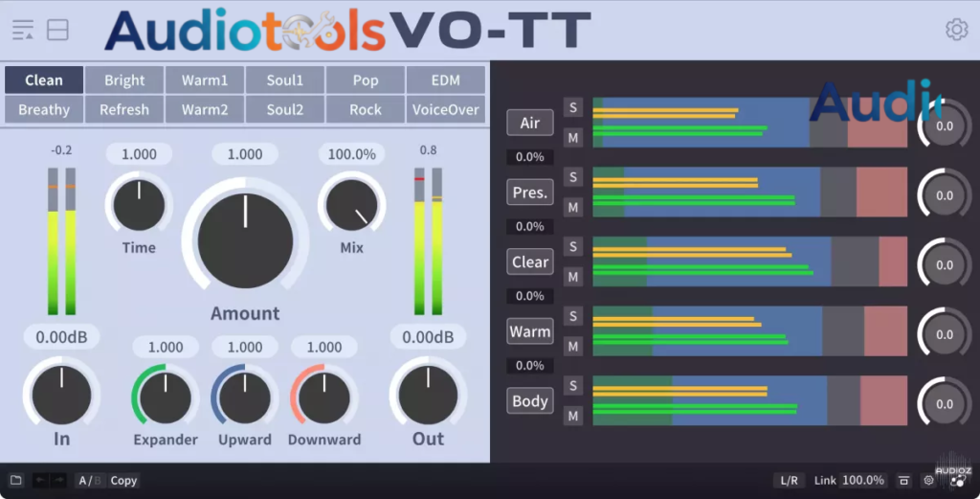Select the Soul2 preset tab
This screenshot has width=980, height=499.
click(x=285, y=109)
